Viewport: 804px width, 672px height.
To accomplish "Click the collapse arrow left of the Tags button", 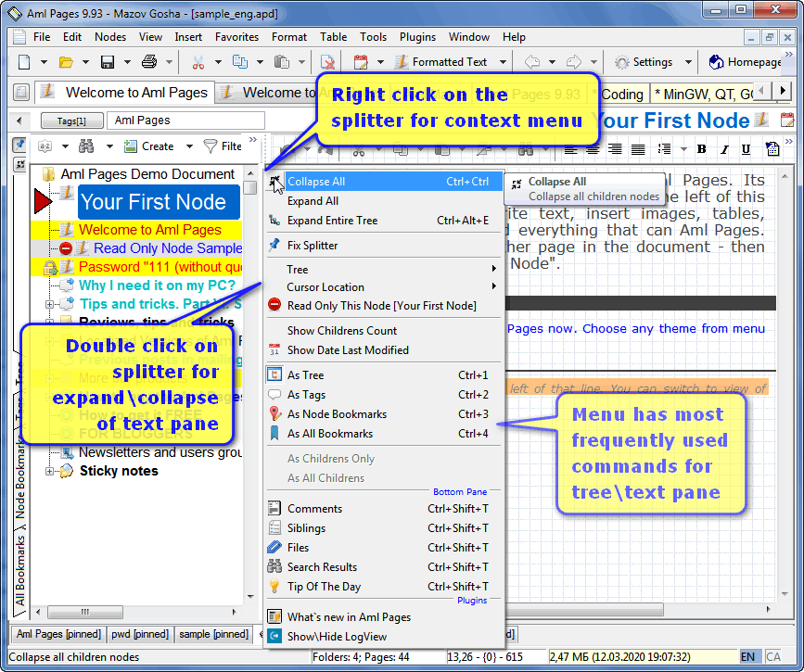I will [x=19, y=121].
